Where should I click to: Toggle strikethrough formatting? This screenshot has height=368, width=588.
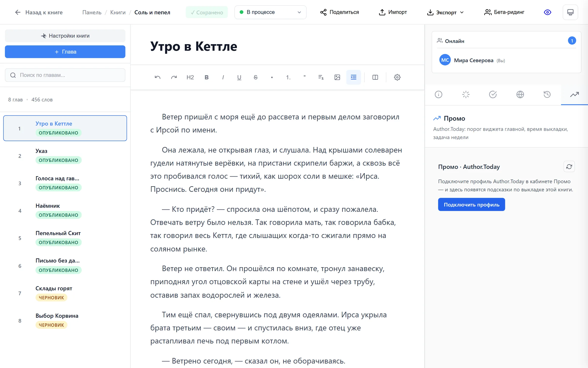[x=256, y=77]
